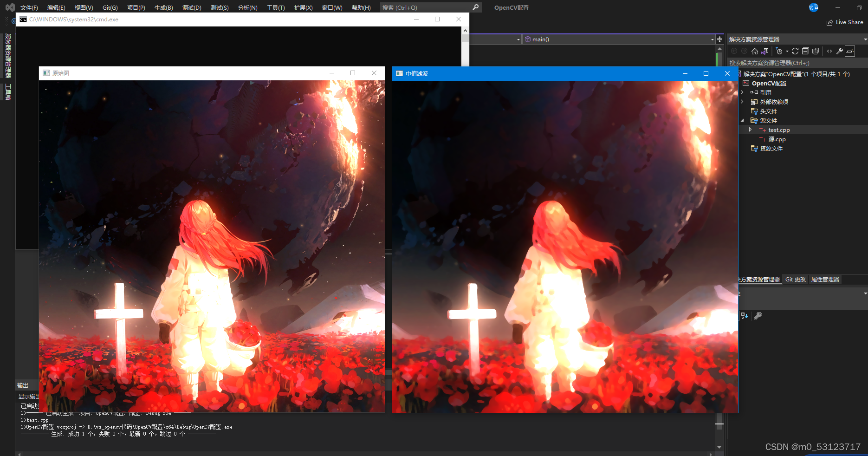Click the search magnifier icon in title bar
The image size is (868, 456).
[x=475, y=7]
